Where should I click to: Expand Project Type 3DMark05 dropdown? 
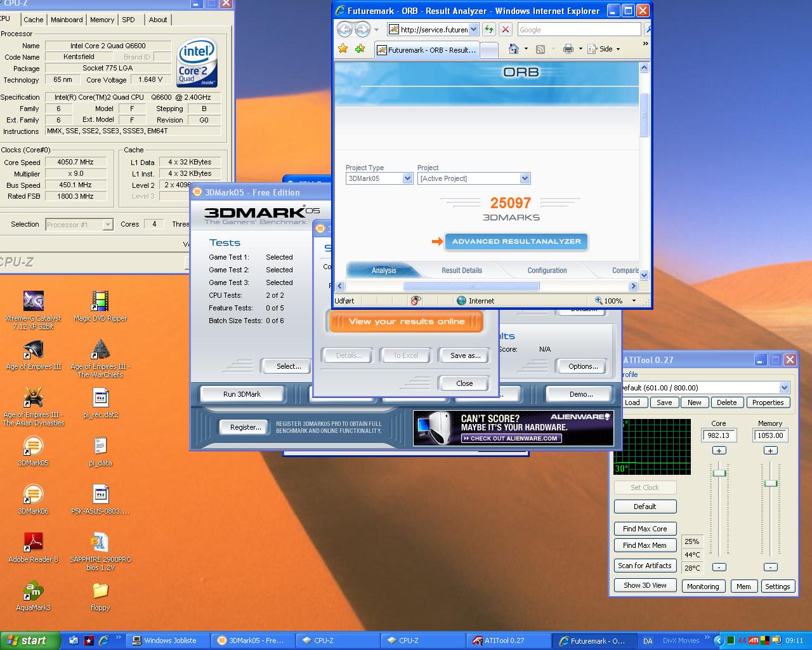click(x=408, y=178)
